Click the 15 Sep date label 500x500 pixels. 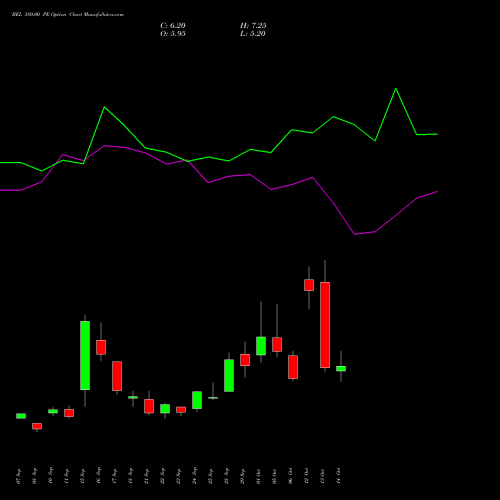(83, 476)
